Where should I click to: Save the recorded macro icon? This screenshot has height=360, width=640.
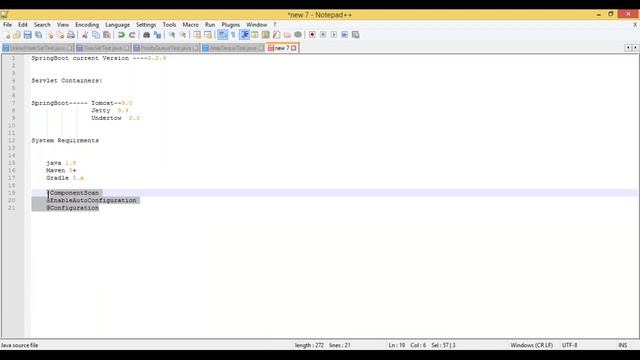(356, 35)
